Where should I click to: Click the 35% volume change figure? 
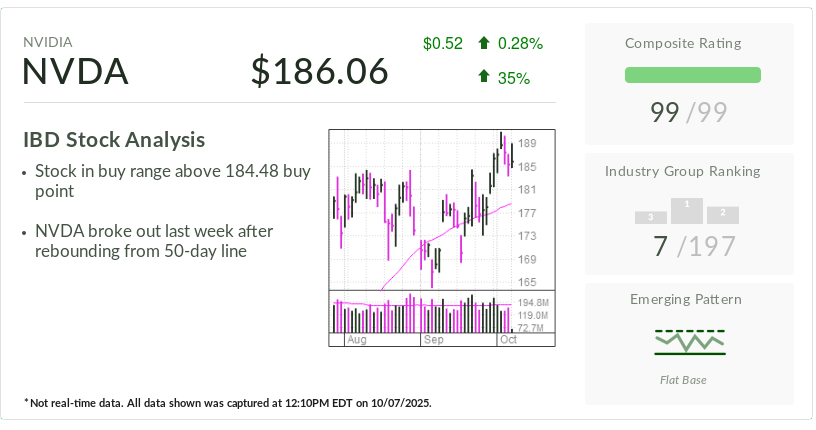[x=513, y=77]
